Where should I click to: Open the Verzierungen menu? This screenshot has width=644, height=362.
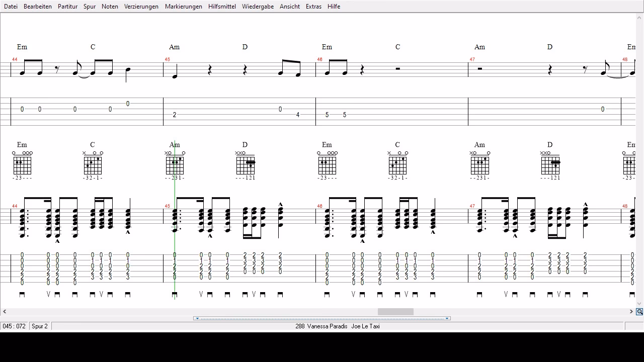[x=141, y=7]
